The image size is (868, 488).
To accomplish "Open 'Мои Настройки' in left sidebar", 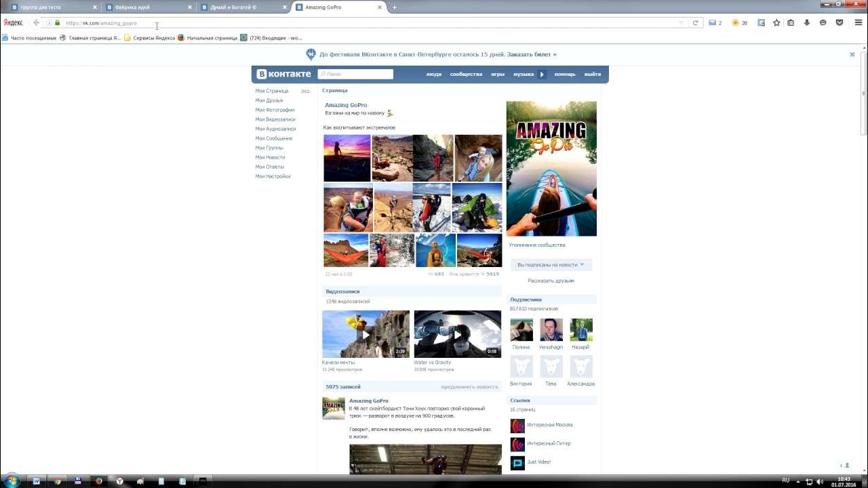I will [273, 176].
